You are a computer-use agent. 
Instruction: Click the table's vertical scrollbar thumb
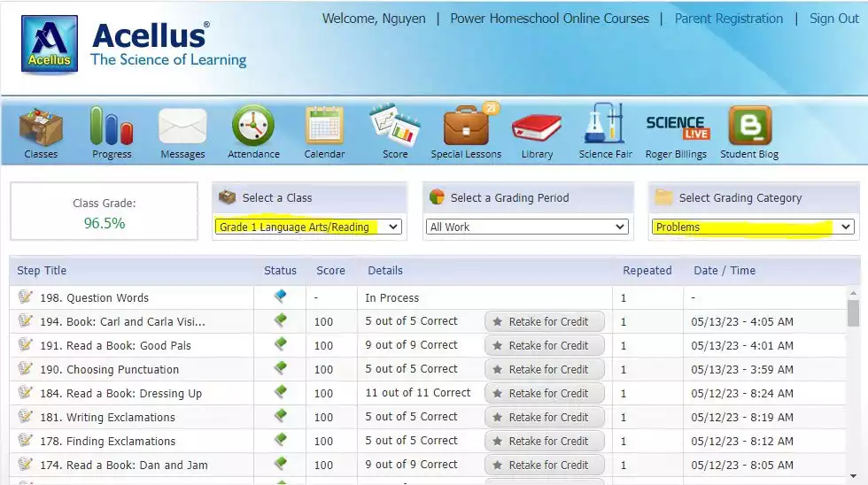(x=853, y=313)
